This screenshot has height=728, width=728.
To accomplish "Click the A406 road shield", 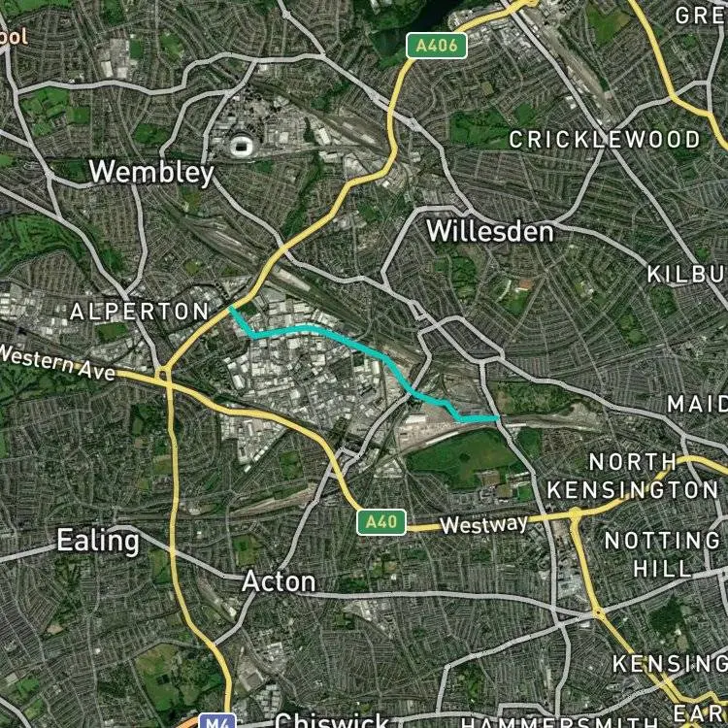I will click(437, 46).
